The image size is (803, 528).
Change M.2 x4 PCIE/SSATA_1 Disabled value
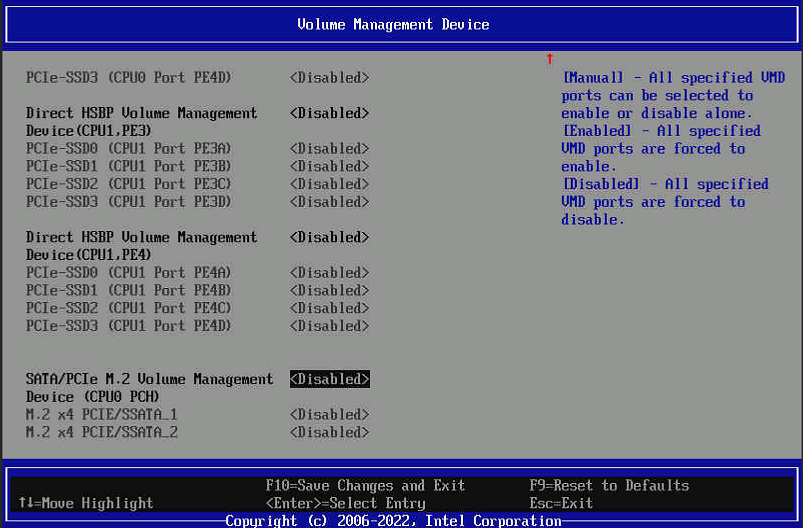point(329,414)
